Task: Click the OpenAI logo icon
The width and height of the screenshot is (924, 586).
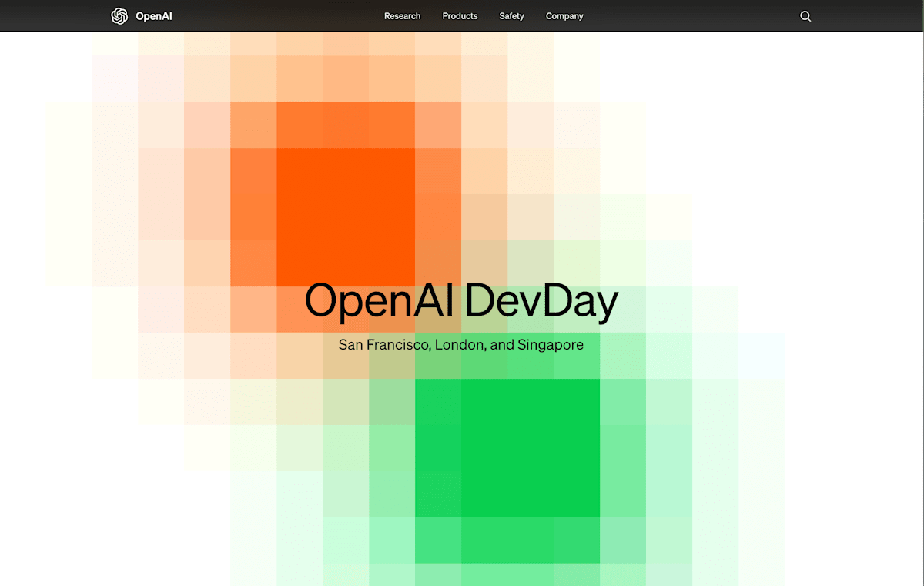Action: (x=119, y=16)
